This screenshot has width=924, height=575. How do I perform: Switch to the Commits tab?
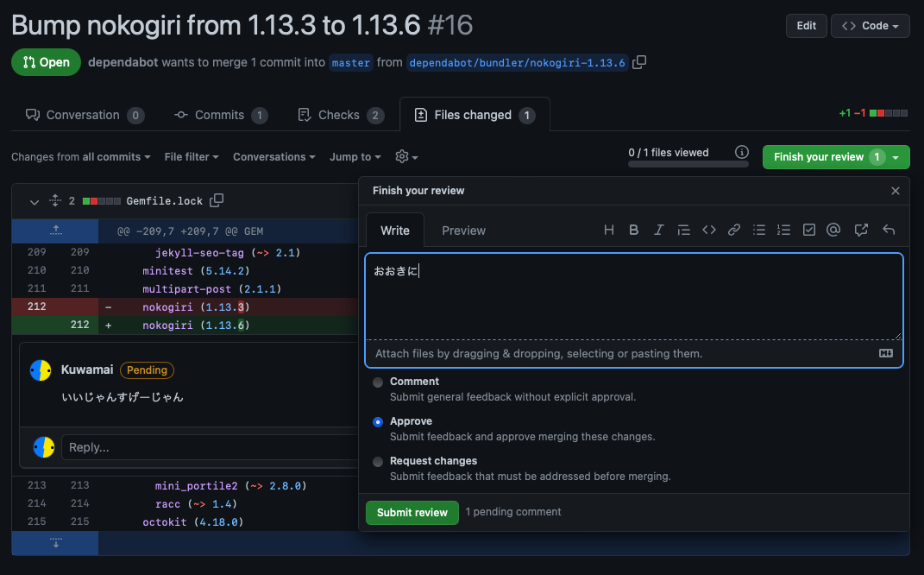coord(220,115)
